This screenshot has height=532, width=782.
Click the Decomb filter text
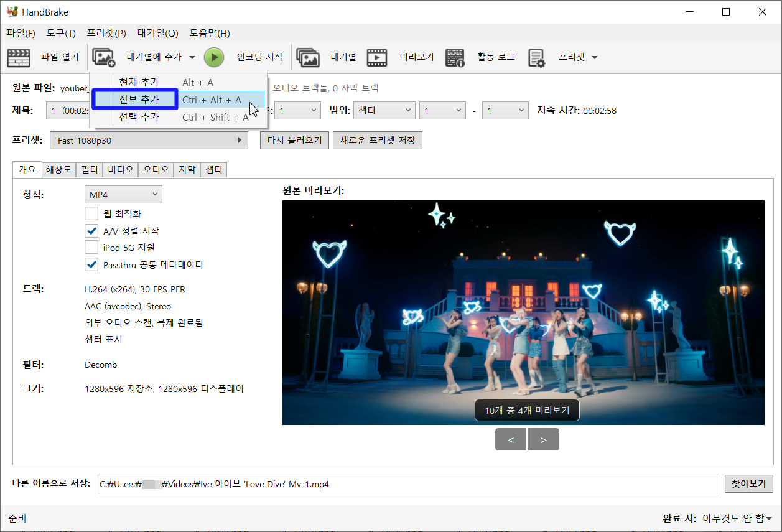click(101, 365)
